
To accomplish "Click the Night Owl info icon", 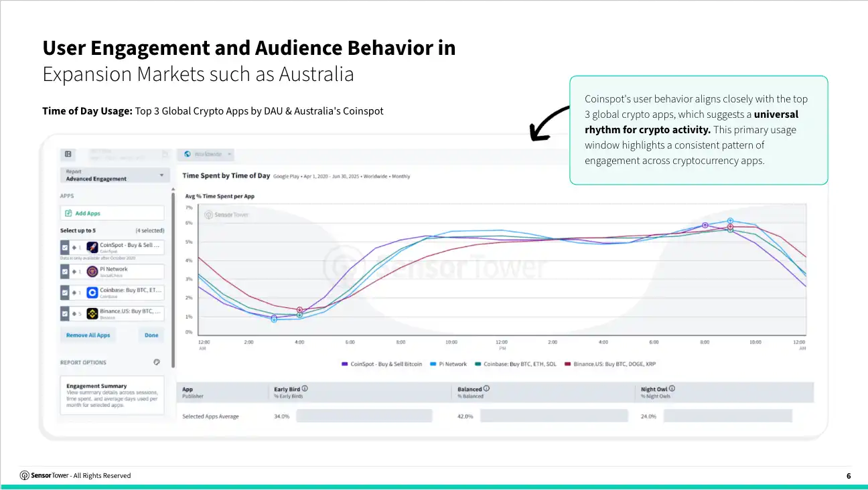I will pos(672,388).
